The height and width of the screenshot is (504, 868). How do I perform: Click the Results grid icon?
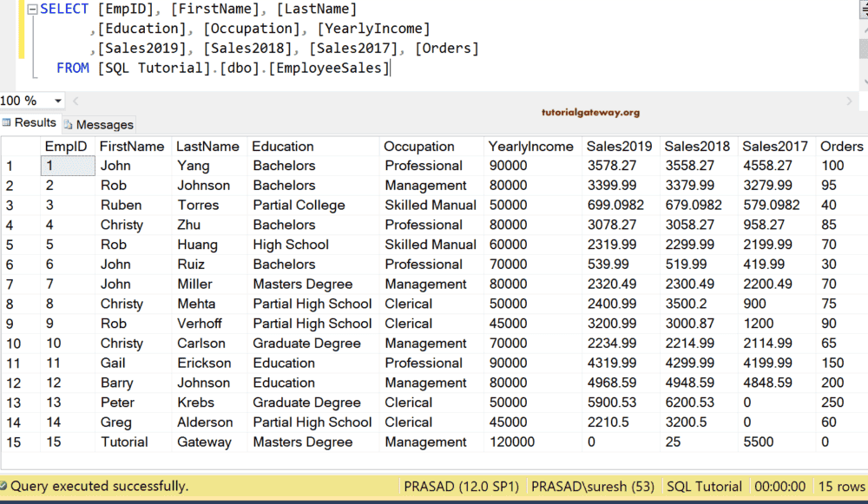(x=7, y=122)
